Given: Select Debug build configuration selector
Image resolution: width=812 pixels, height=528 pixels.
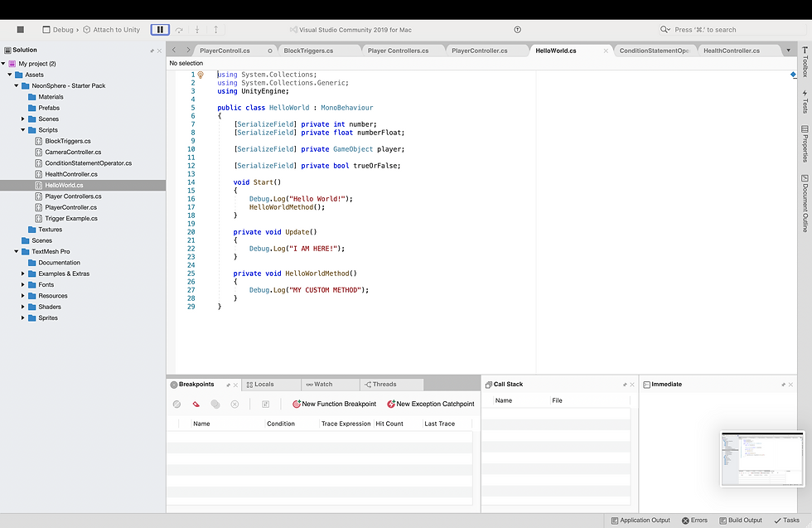Looking at the screenshot, I should pyautogui.click(x=62, y=30).
